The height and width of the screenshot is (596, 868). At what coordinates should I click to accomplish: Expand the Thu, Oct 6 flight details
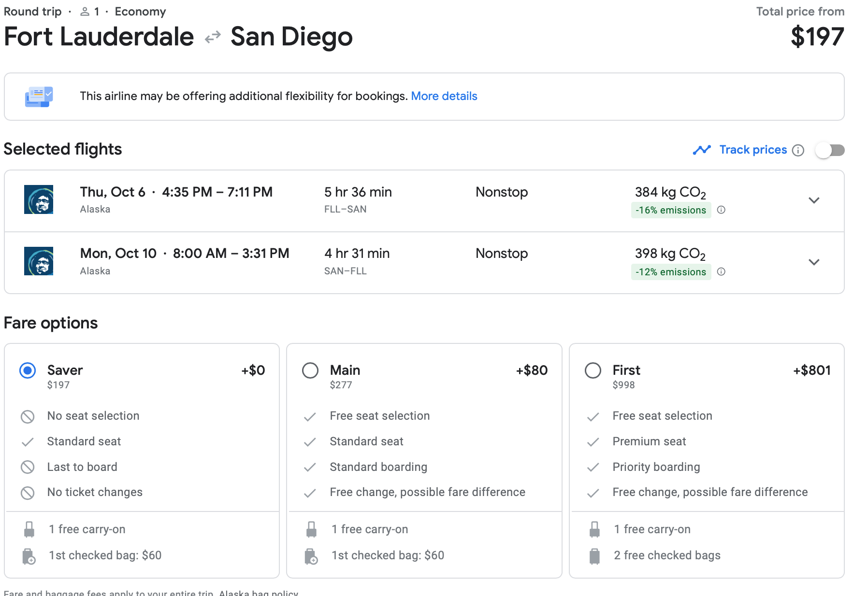[814, 200]
